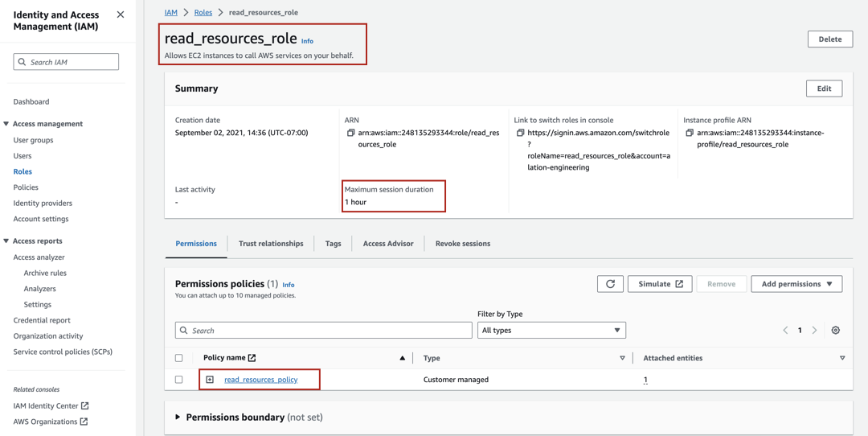The image size is (868, 436).
Task: Open Dashboard in the sidebar
Action: click(x=31, y=101)
